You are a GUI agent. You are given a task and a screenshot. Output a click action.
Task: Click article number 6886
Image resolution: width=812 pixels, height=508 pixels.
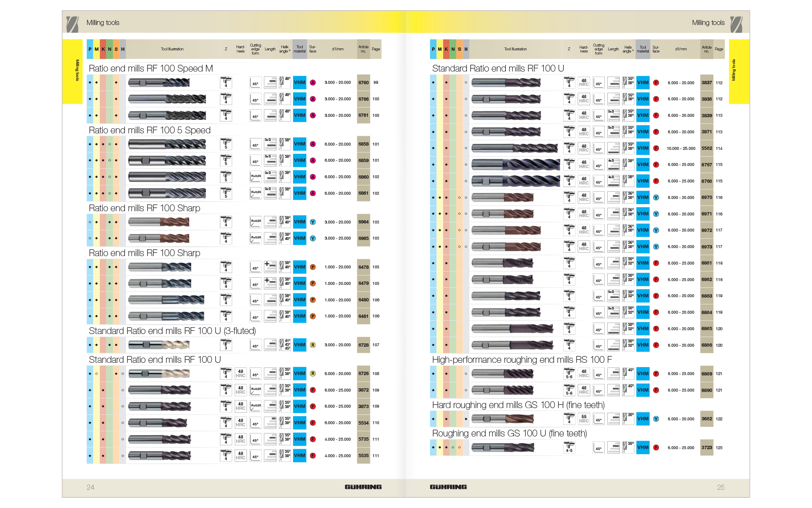[707, 345]
